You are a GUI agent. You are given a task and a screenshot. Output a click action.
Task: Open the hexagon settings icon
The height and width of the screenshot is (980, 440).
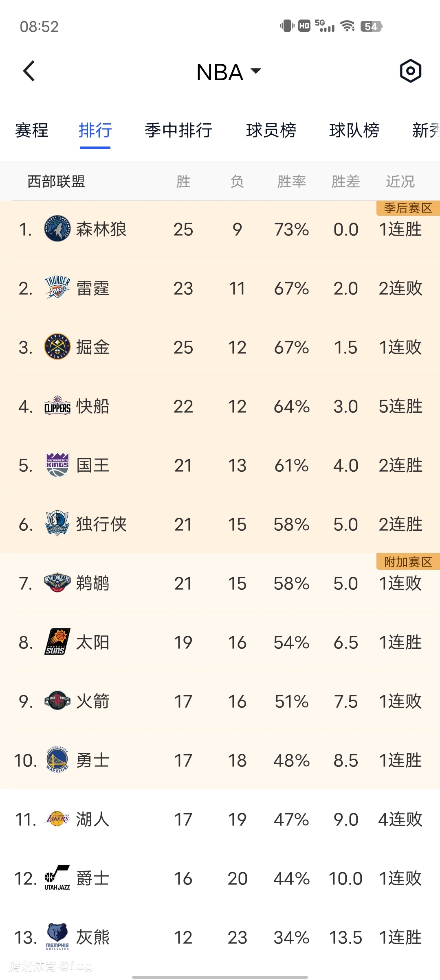pyautogui.click(x=410, y=71)
